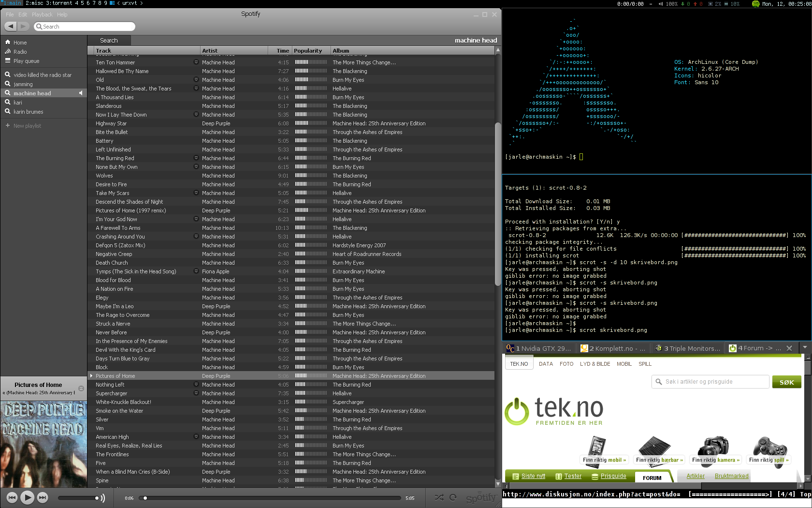Select the 'Smoke on the Water' track
Screen dimensions: 812x508
(291, 411)
